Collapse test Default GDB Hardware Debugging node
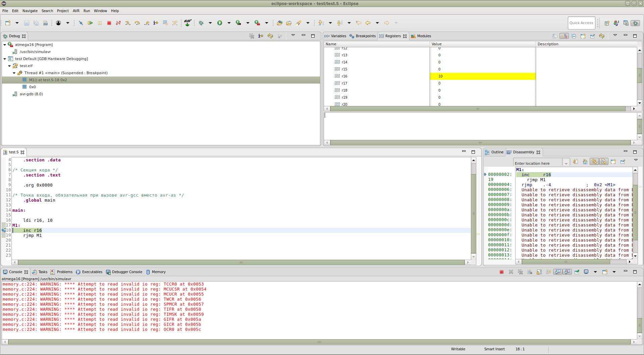644x355 pixels. coord(5,59)
